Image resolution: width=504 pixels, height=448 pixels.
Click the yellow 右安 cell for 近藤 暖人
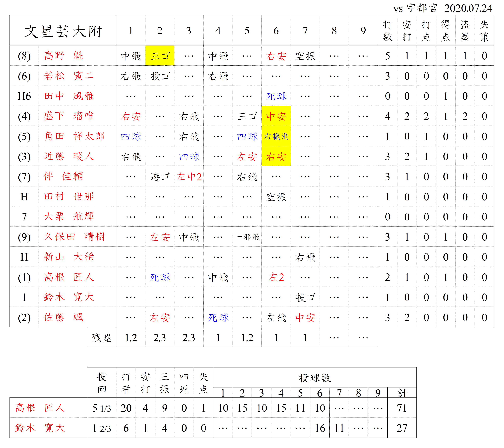tap(276, 156)
